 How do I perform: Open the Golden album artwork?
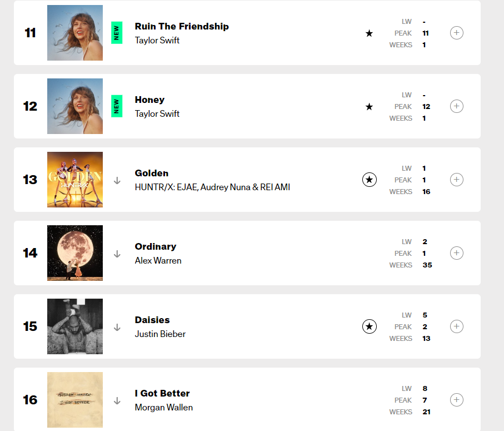click(x=75, y=180)
